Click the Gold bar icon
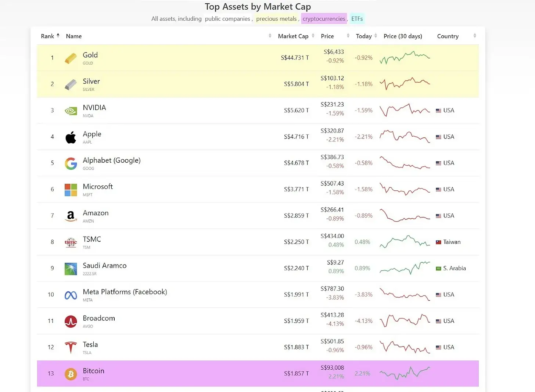The image size is (535, 392). click(71, 58)
